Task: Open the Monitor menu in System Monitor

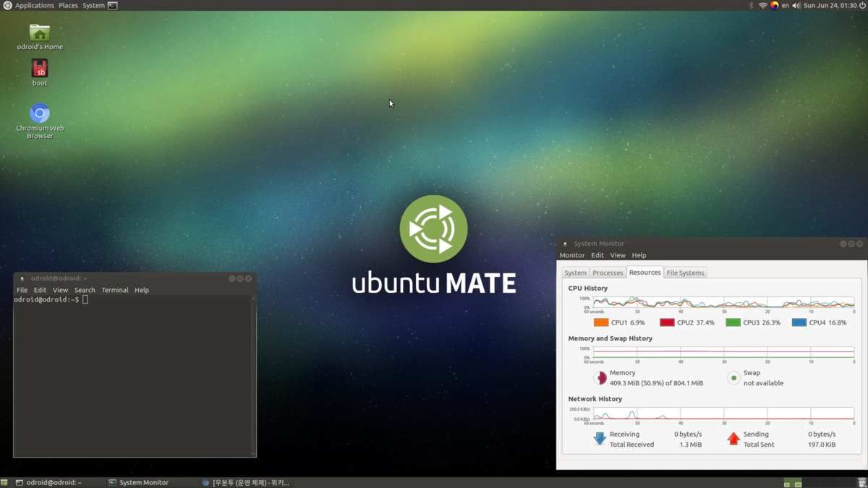Action: [x=572, y=255]
